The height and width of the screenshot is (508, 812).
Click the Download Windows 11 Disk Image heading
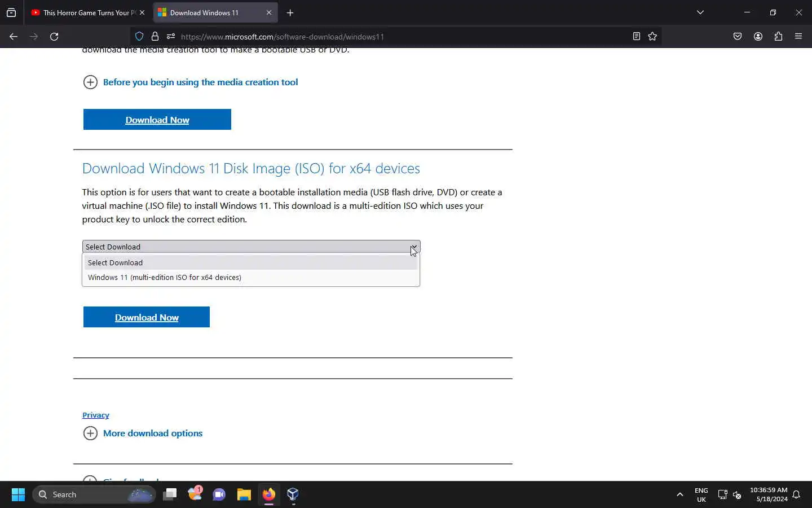coord(251,168)
